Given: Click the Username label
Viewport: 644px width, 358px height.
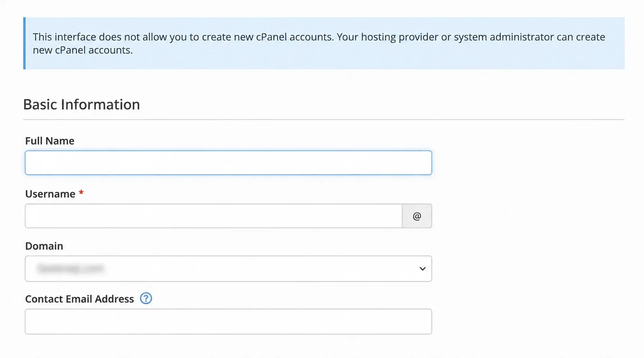Looking at the screenshot, I should coord(50,194).
